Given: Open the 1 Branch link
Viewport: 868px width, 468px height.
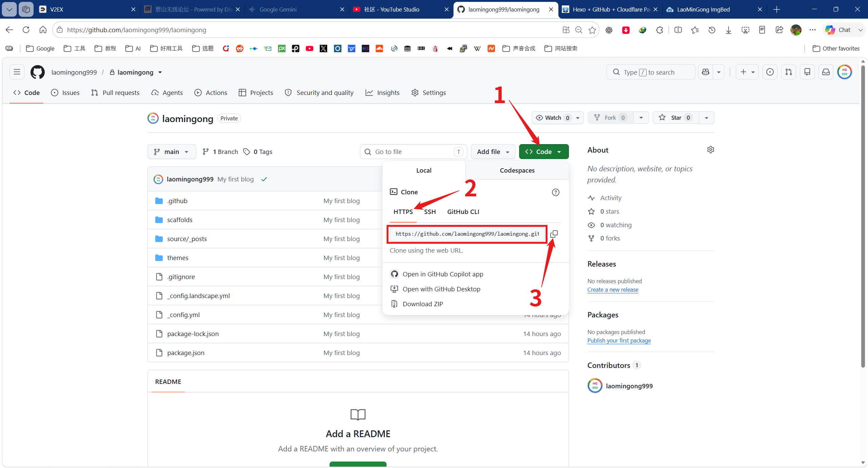Looking at the screenshot, I should point(220,152).
